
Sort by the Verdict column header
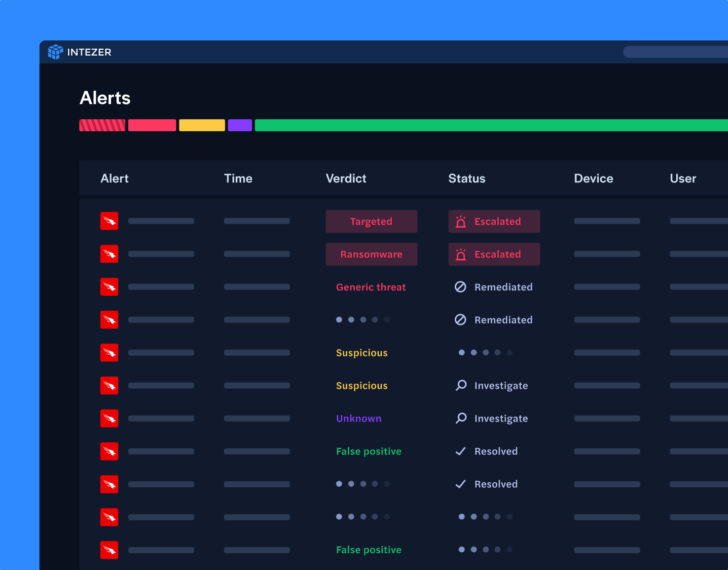point(346,178)
